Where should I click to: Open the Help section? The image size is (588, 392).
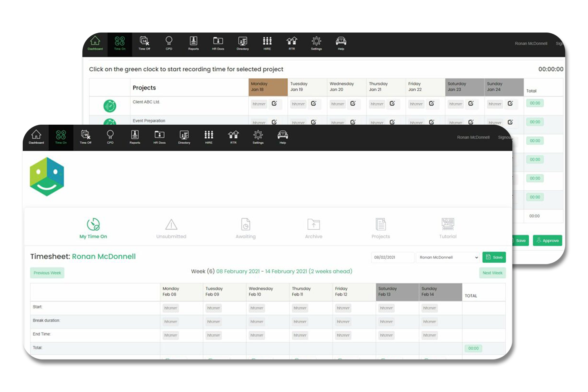(283, 137)
